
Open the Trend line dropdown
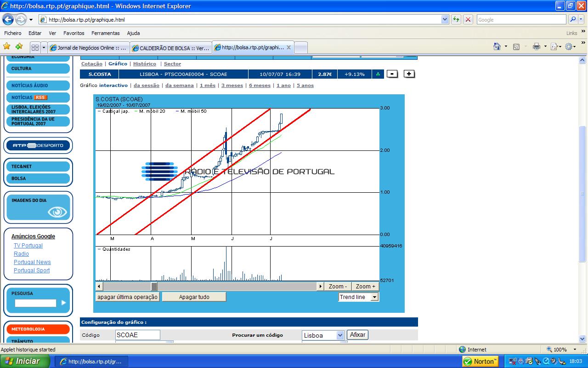(374, 297)
